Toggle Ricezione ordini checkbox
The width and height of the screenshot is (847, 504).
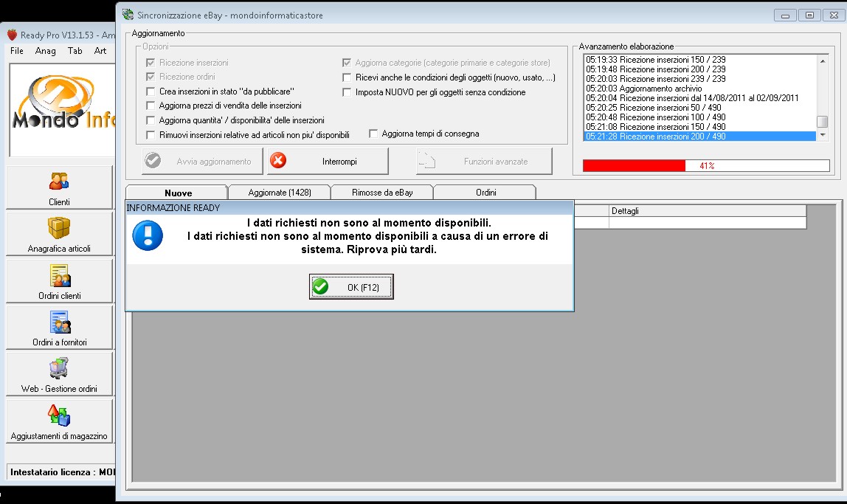point(151,77)
